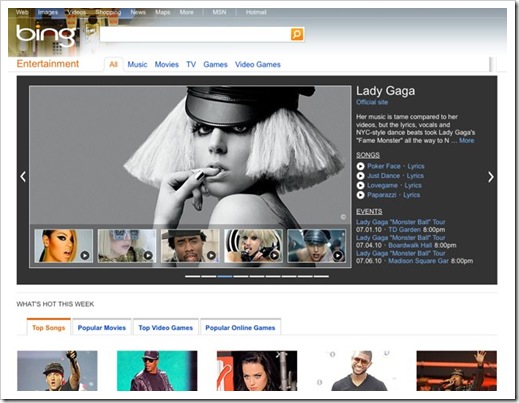Select the Movies tab
519x403 pixels.
[x=166, y=64]
